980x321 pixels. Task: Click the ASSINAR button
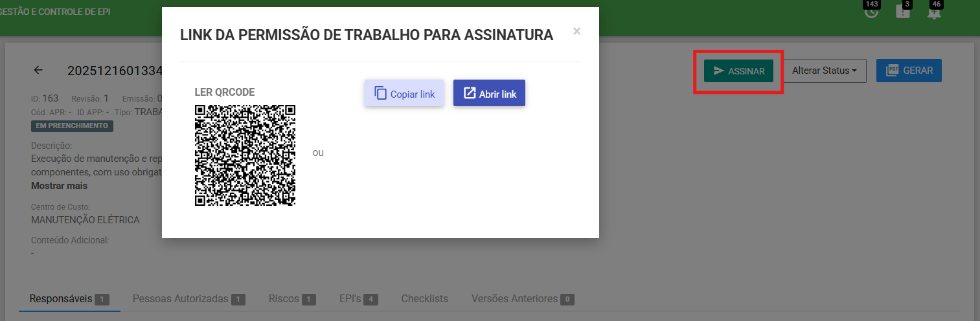(x=738, y=71)
